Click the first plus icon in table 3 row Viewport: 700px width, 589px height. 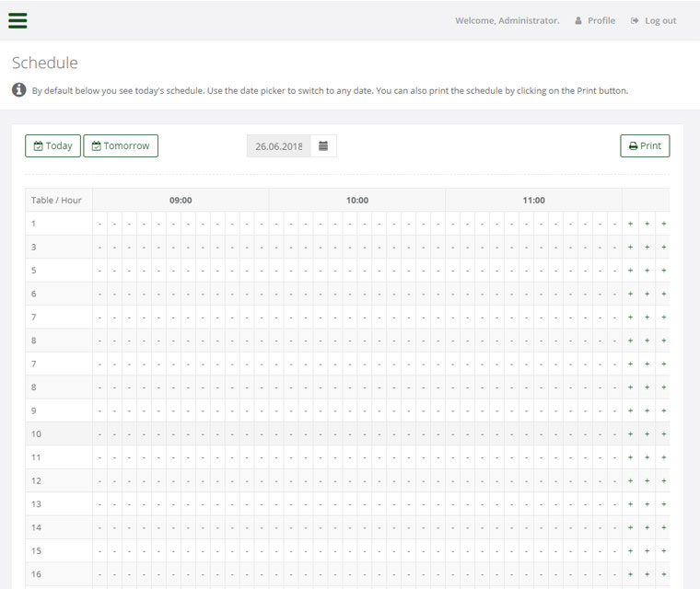click(x=630, y=247)
